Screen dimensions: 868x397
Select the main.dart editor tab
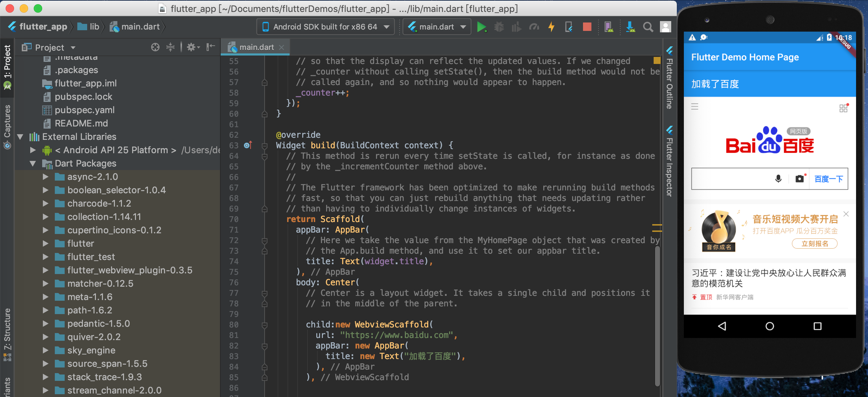coord(256,47)
